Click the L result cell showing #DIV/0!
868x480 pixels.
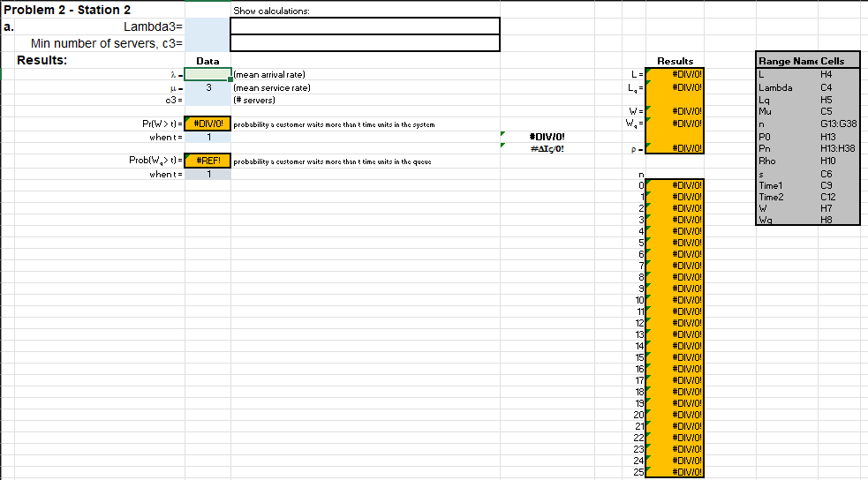pos(675,74)
